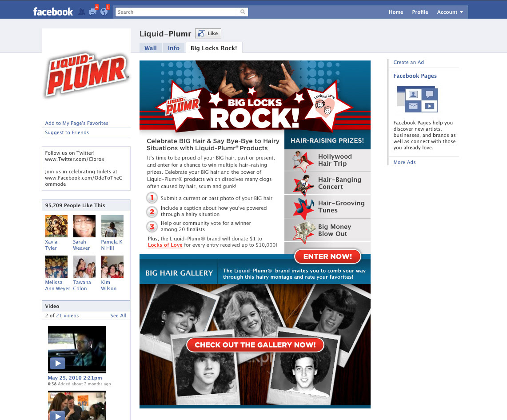Go to Profile in top navigation
The image size is (507, 420).
click(x=420, y=12)
